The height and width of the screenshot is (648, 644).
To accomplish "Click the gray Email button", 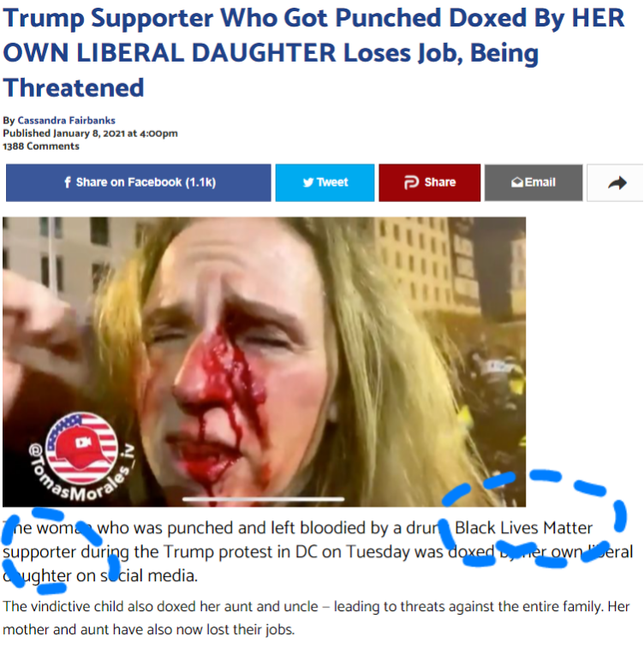I will coord(534,182).
